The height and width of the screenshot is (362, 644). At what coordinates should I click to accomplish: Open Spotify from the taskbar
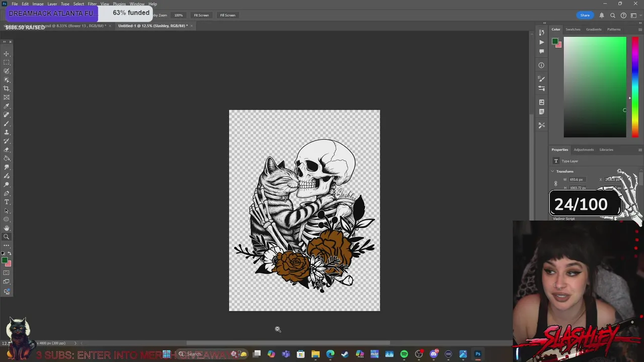(404, 354)
